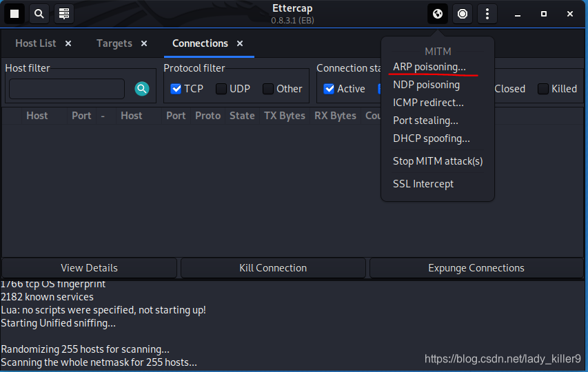Choose NDP poisoning from MITM menu
The height and width of the screenshot is (372, 588).
coord(427,85)
